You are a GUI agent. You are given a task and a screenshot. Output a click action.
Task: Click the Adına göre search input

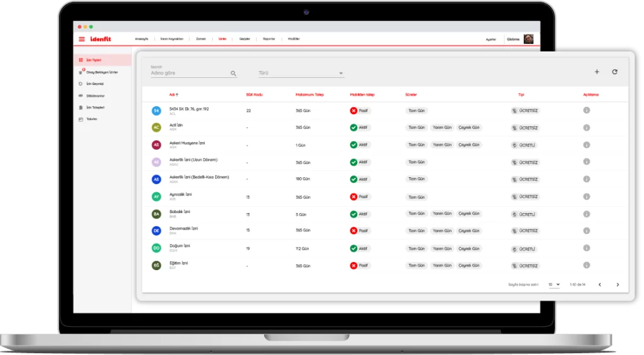coord(189,74)
